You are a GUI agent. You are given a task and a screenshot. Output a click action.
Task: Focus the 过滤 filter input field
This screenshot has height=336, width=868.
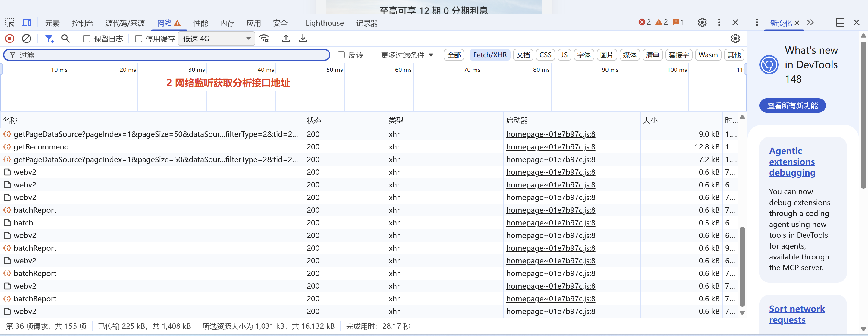[166, 55]
